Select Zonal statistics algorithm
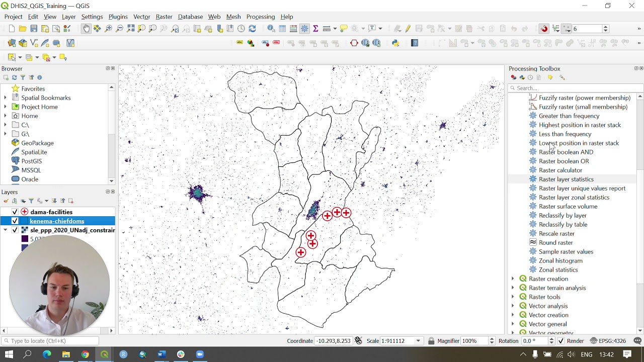 coord(558,269)
